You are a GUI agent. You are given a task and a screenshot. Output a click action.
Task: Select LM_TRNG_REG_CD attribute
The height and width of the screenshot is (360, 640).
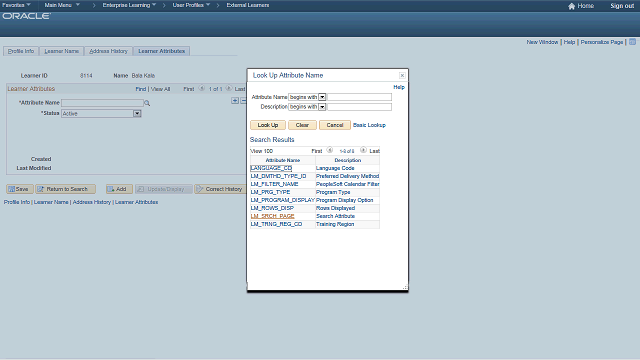pos(276,224)
